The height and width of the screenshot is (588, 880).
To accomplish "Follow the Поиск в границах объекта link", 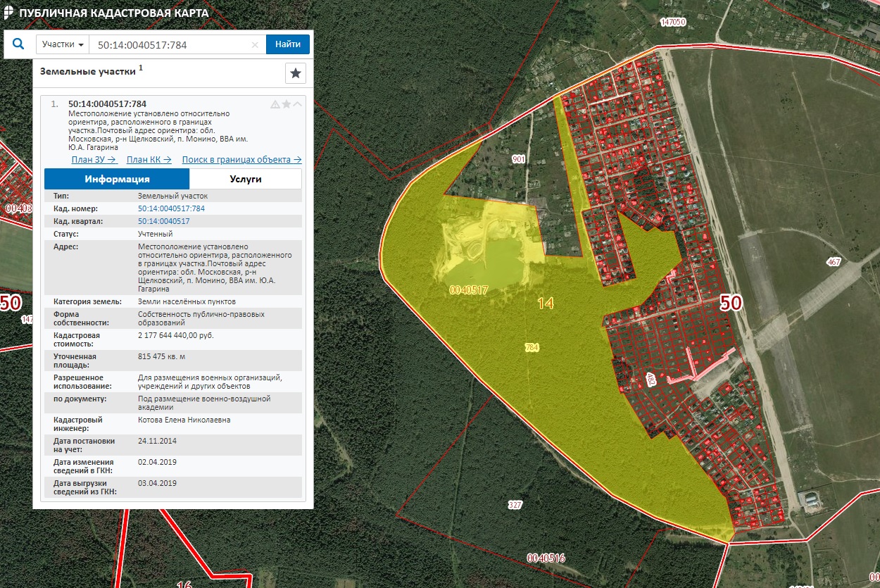I will click(241, 160).
